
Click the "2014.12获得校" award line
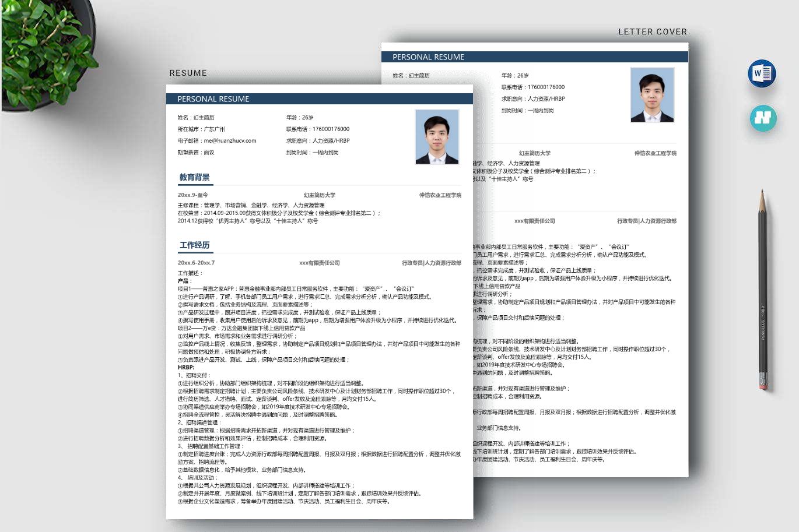coord(248,221)
